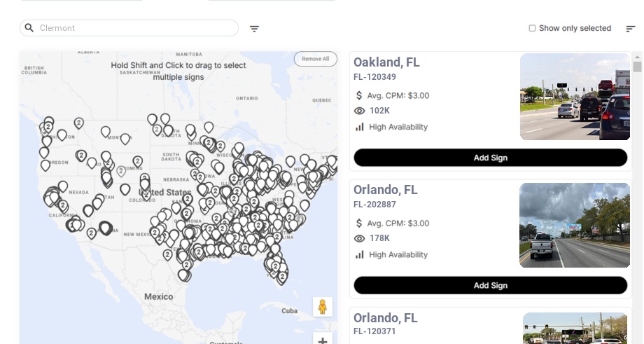Open the Oakland, FL billboard photo
The image size is (644, 344).
(x=575, y=97)
